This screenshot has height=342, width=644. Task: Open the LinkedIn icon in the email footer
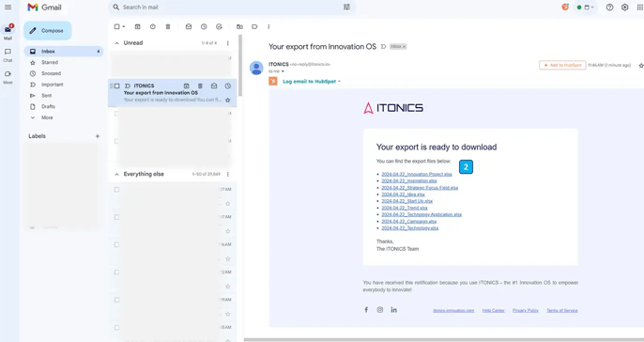tap(394, 310)
